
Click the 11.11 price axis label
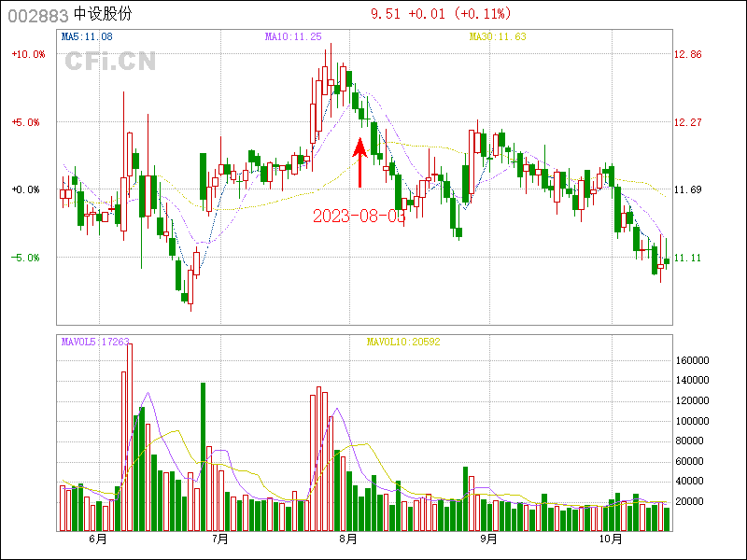point(688,258)
